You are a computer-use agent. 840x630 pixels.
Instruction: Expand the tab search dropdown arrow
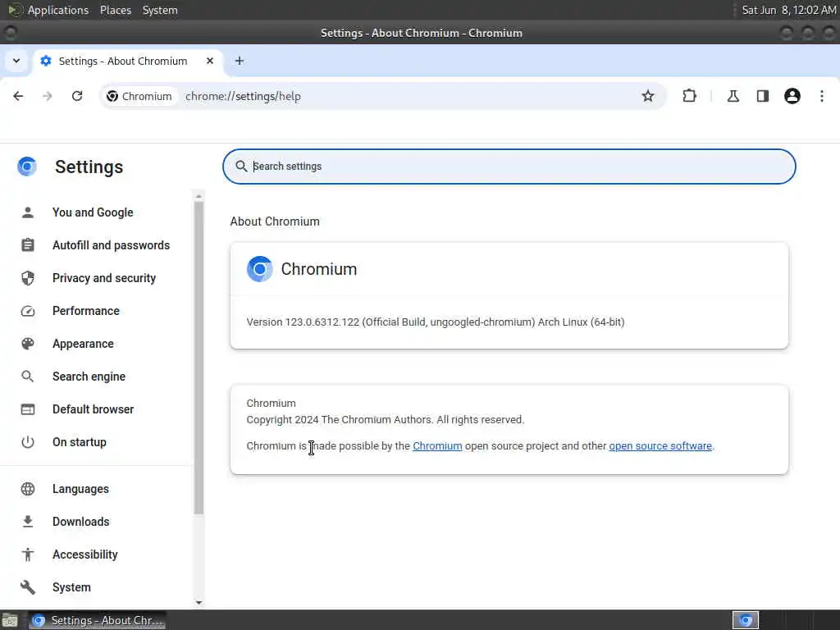[16, 61]
